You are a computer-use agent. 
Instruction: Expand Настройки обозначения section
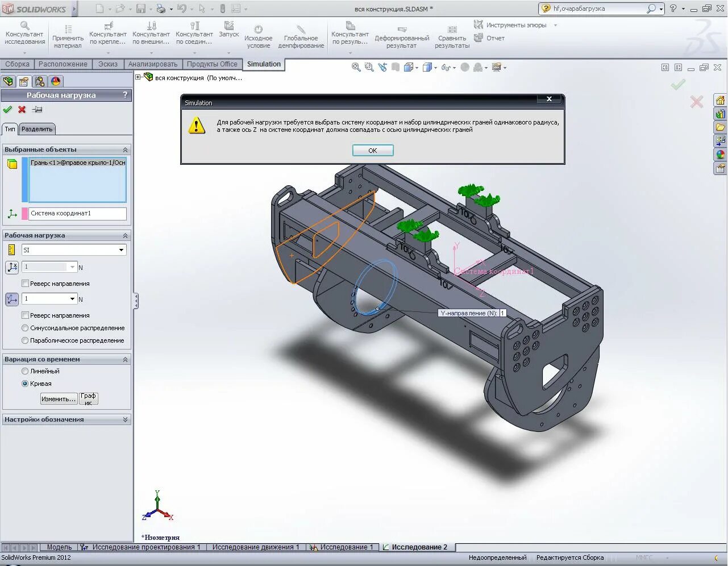(x=125, y=420)
